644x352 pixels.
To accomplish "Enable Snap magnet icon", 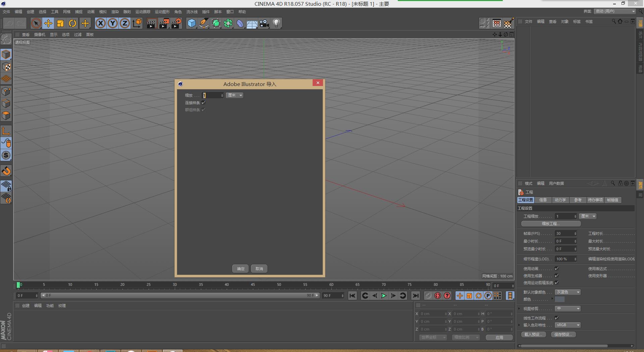I will (6, 171).
